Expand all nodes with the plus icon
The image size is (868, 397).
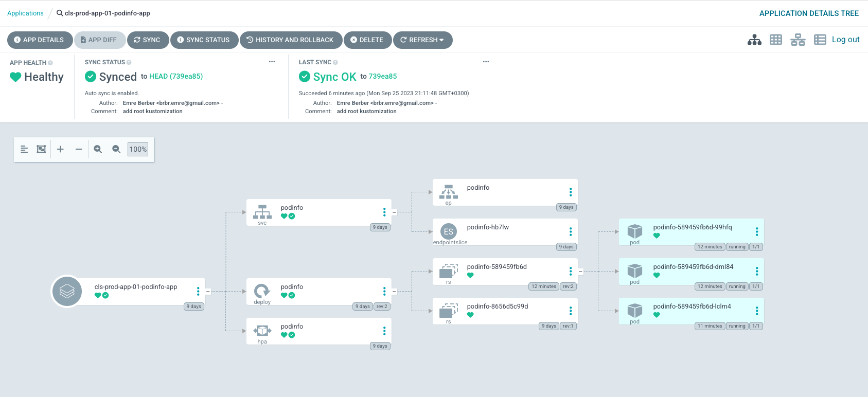tap(60, 149)
